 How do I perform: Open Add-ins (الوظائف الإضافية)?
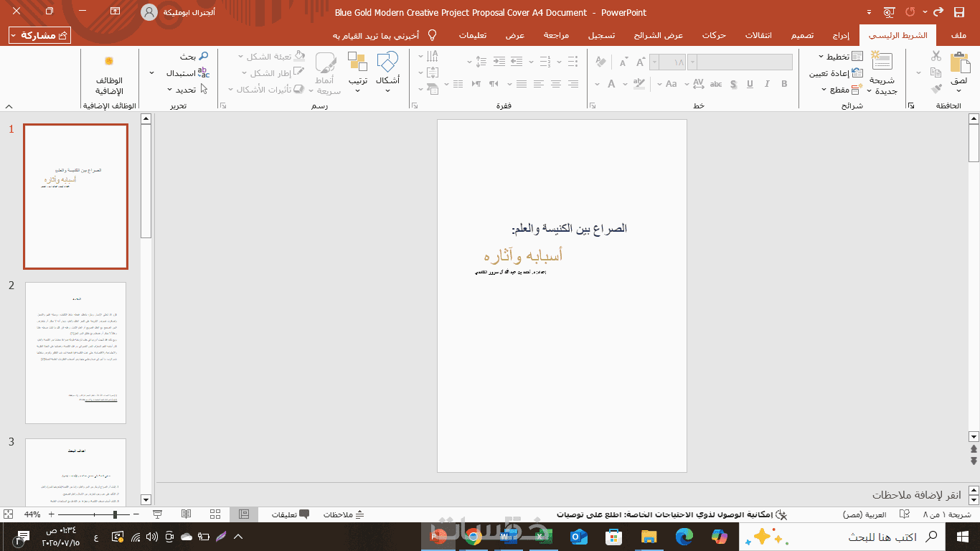[109, 75]
